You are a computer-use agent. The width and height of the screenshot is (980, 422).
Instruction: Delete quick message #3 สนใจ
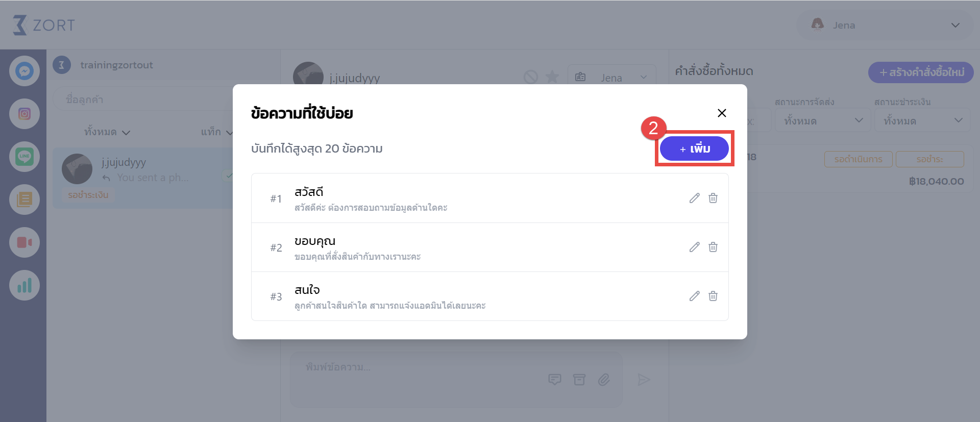click(x=713, y=296)
